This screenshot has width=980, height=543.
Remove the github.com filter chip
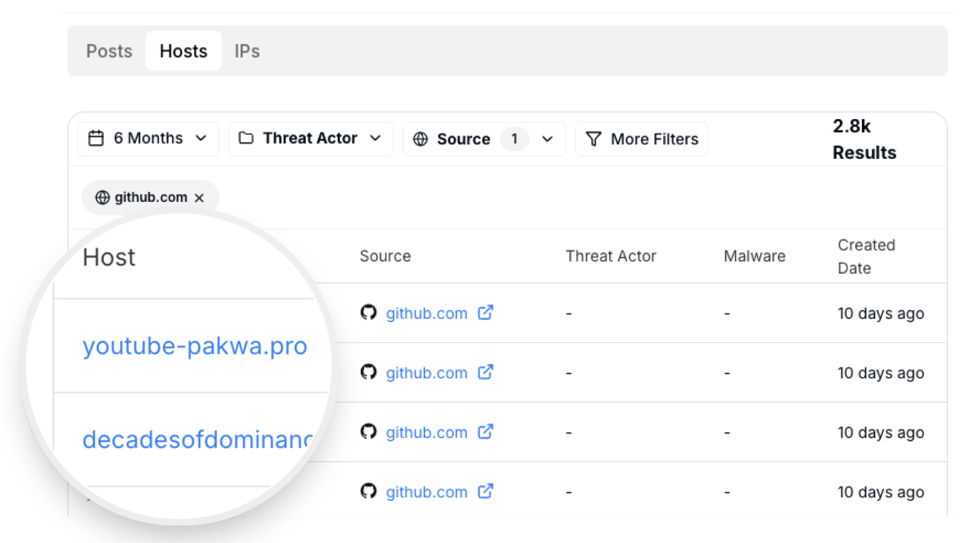click(x=199, y=197)
